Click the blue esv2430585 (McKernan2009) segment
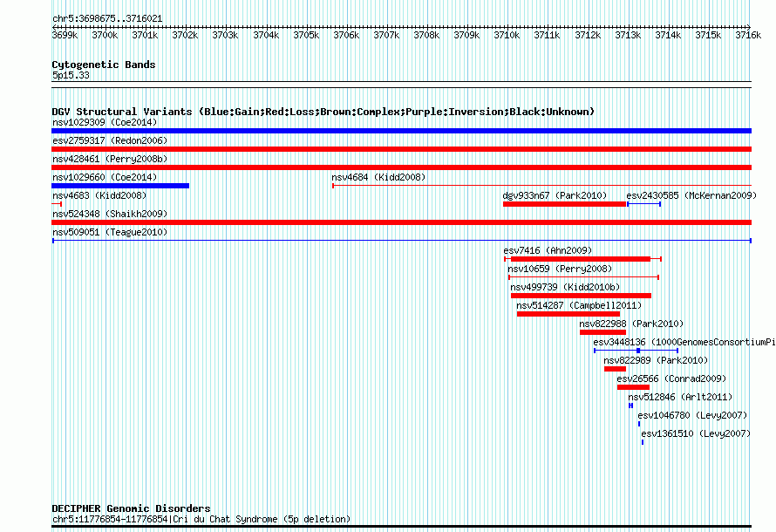This screenshot has width=776, height=532. coord(643,204)
